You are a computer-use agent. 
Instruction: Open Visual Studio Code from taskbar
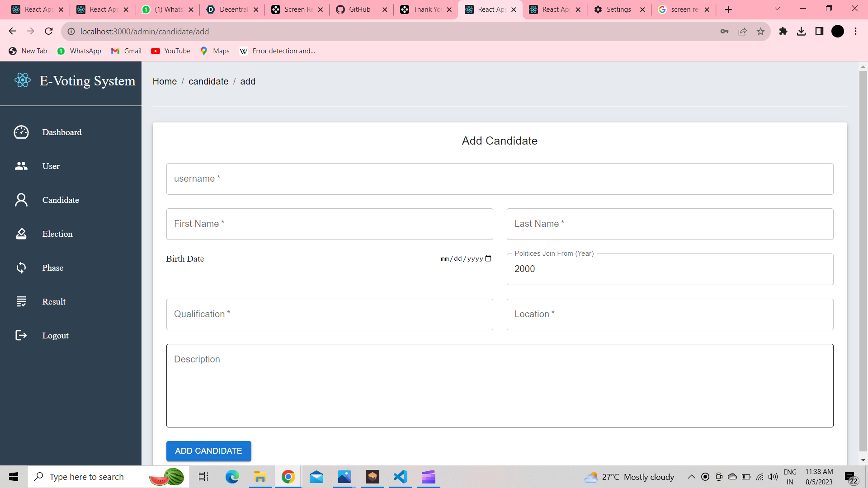(x=401, y=477)
